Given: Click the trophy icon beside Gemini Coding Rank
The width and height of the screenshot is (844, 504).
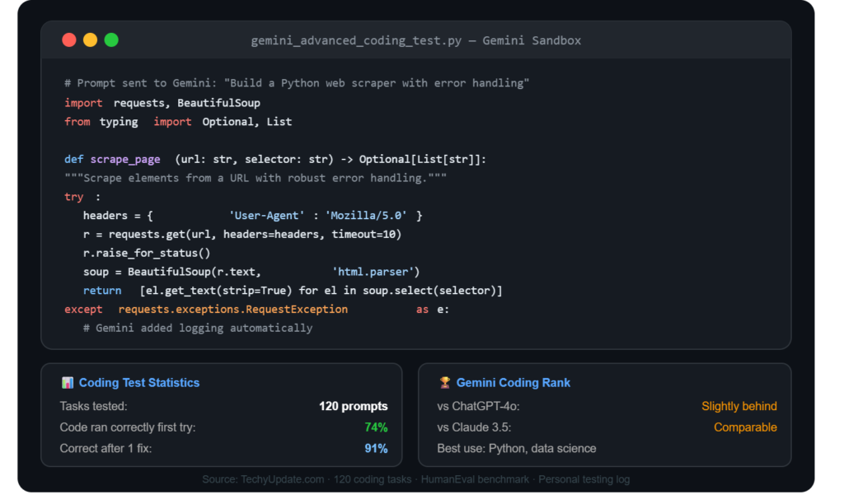Looking at the screenshot, I should [x=444, y=382].
